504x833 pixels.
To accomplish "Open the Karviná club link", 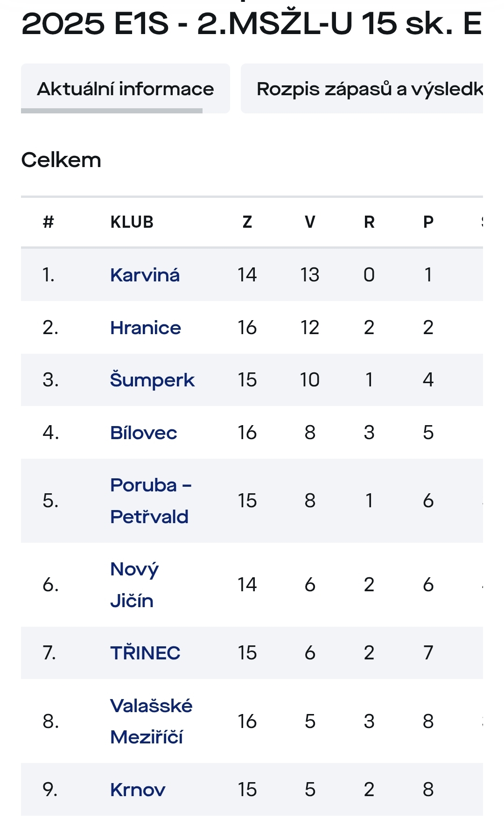I will [145, 275].
